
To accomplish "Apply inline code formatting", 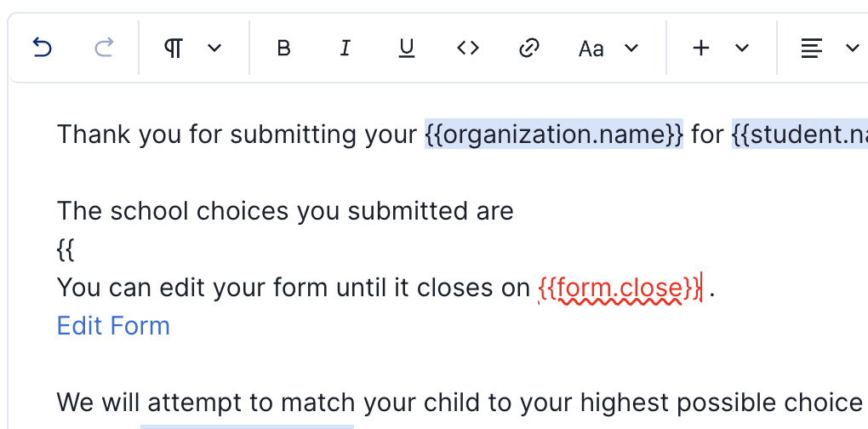I will click(468, 49).
